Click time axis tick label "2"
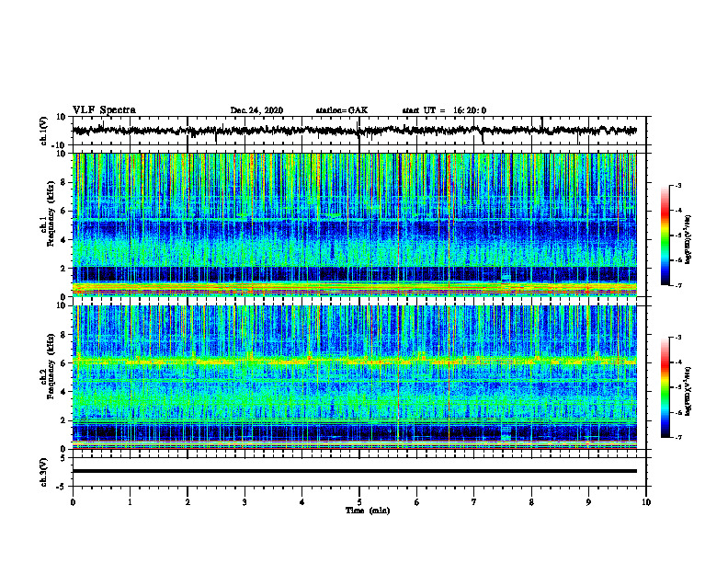Screen dimensions: 728x563 pos(188,502)
